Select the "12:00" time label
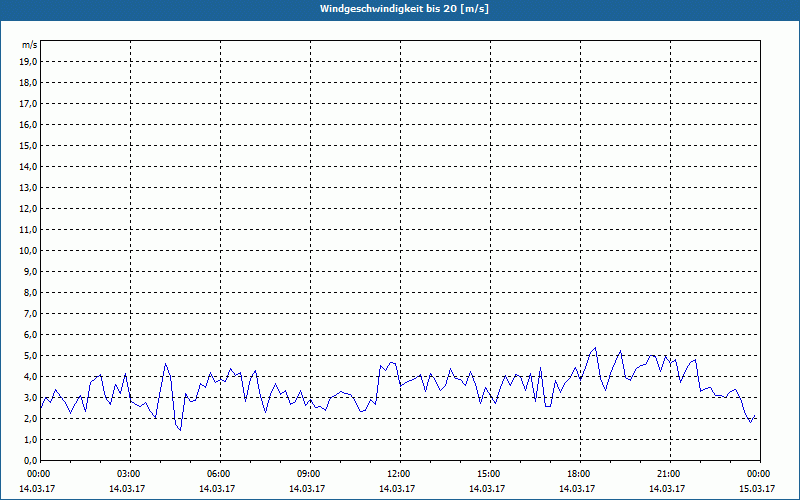Screen dimensions: 800x500 click(x=397, y=474)
